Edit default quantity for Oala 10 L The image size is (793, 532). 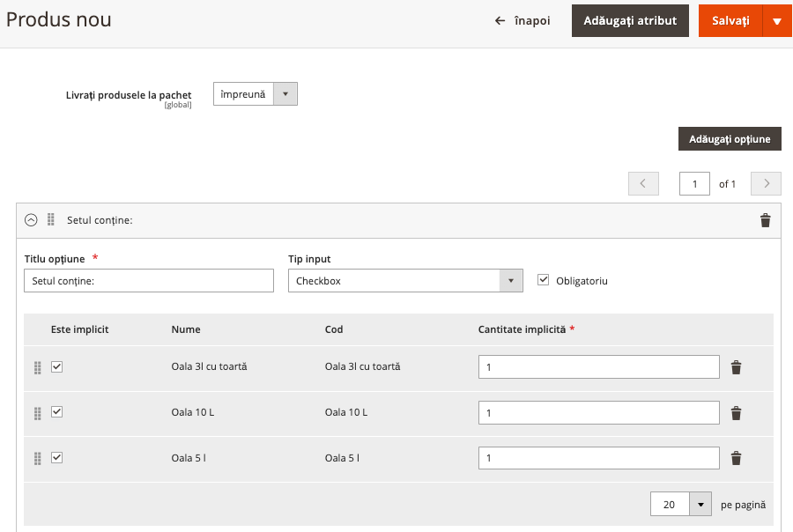[599, 413]
